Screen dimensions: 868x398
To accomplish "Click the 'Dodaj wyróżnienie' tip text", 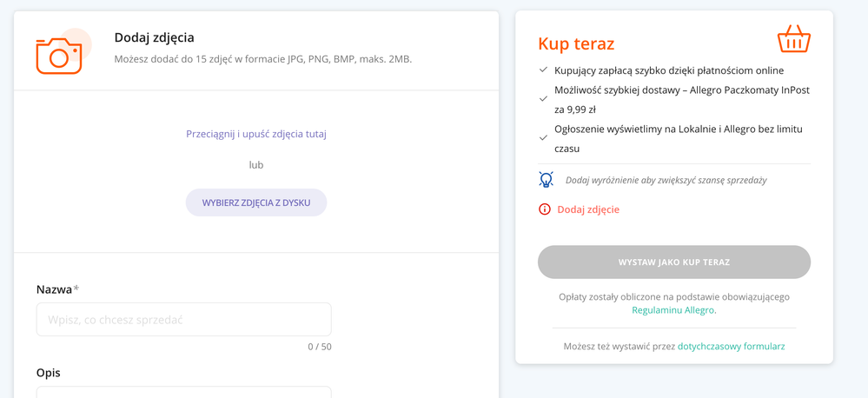I will pyautogui.click(x=666, y=180).
